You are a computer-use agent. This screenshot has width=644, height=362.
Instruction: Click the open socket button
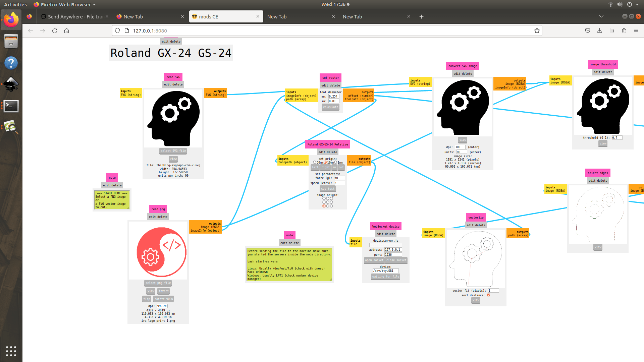point(374,260)
